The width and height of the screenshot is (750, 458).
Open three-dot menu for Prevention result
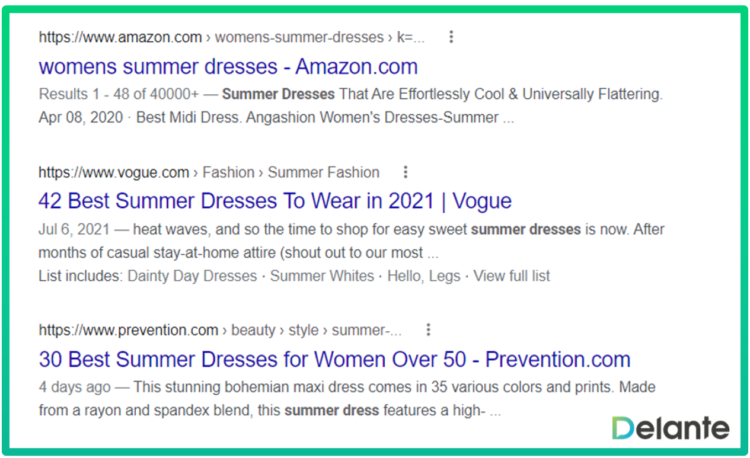[429, 329]
